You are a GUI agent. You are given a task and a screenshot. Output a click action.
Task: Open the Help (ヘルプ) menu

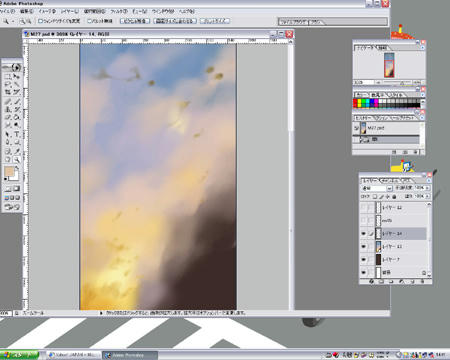point(187,11)
